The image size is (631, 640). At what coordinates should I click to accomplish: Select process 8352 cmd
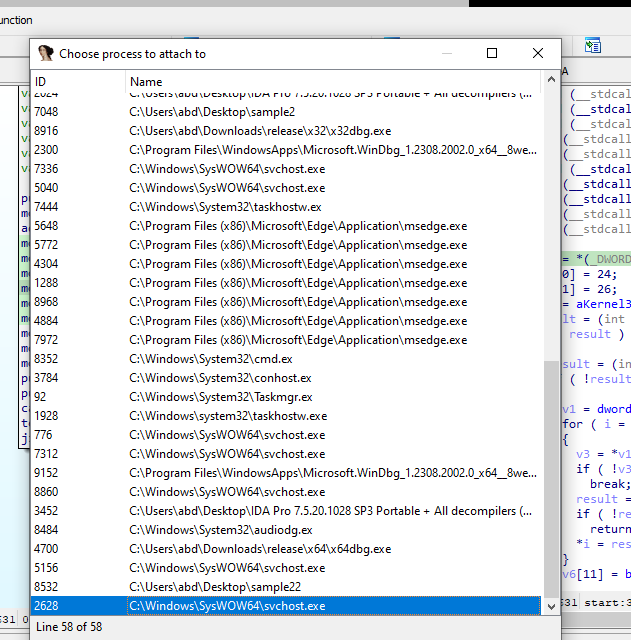[286, 359]
